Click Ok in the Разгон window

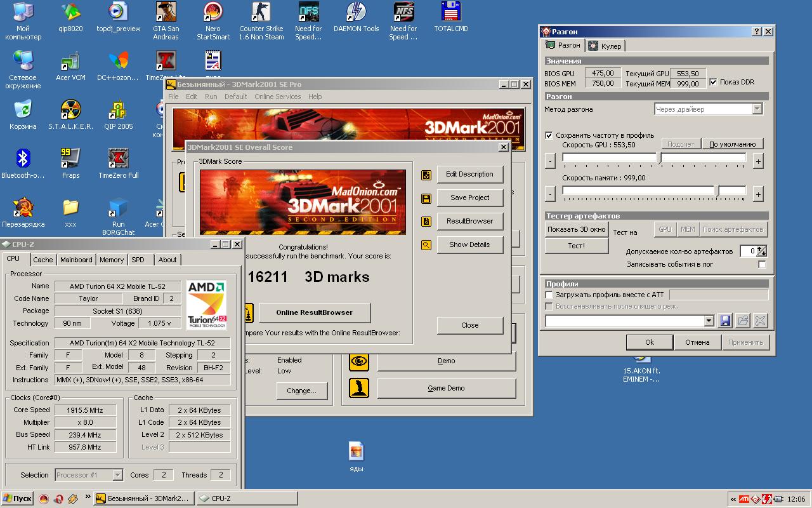tap(650, 342)
